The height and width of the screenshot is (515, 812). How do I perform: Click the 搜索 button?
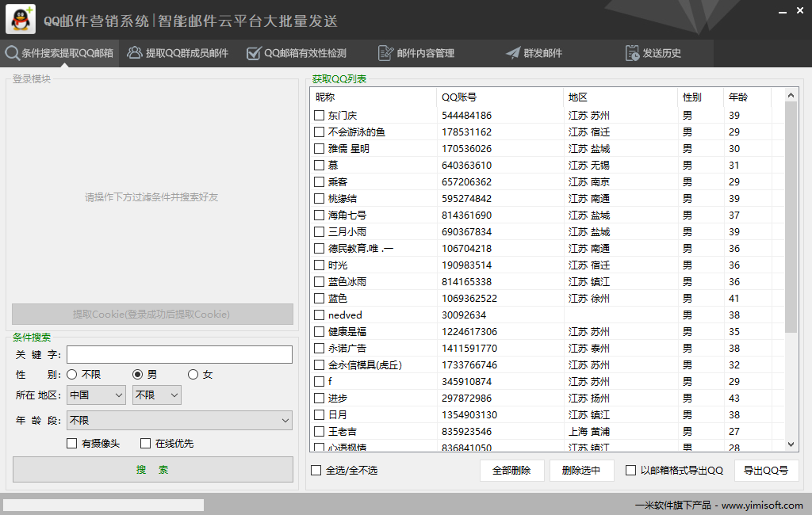pos(152,470)
